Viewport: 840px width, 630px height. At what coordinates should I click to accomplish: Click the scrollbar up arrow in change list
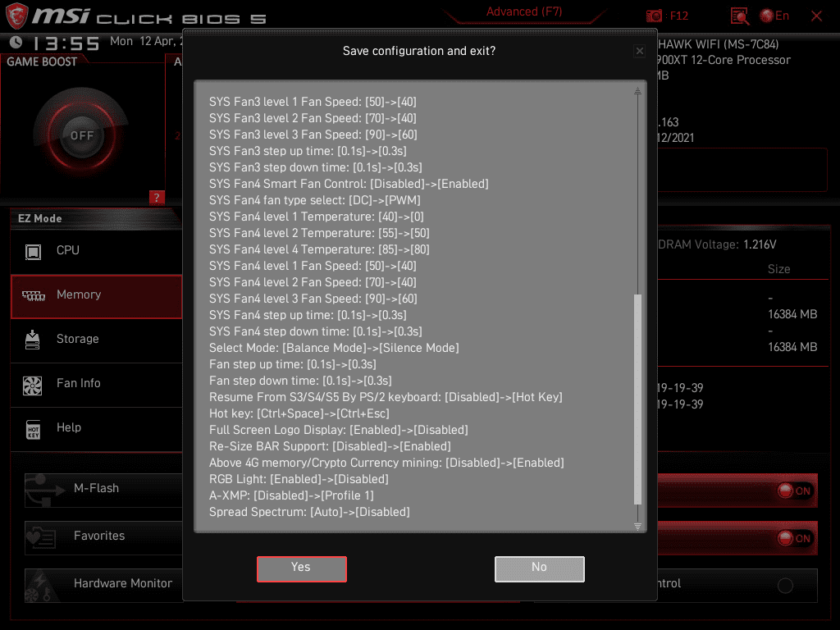point(637,91)
